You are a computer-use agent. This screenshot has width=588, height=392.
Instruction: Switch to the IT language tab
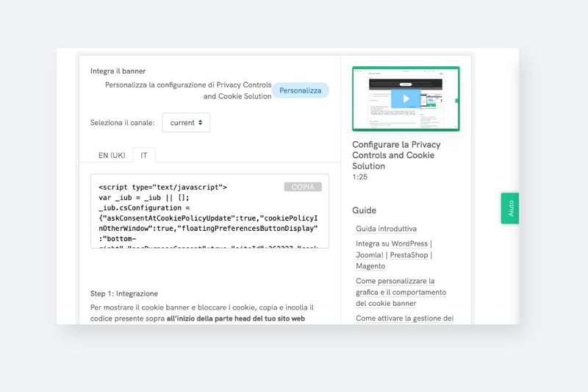144,155
